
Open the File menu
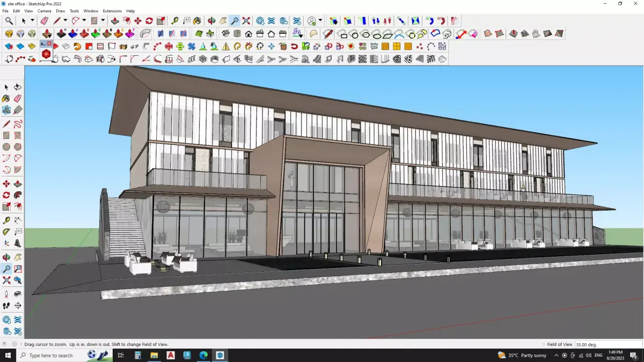click(5, 11)
